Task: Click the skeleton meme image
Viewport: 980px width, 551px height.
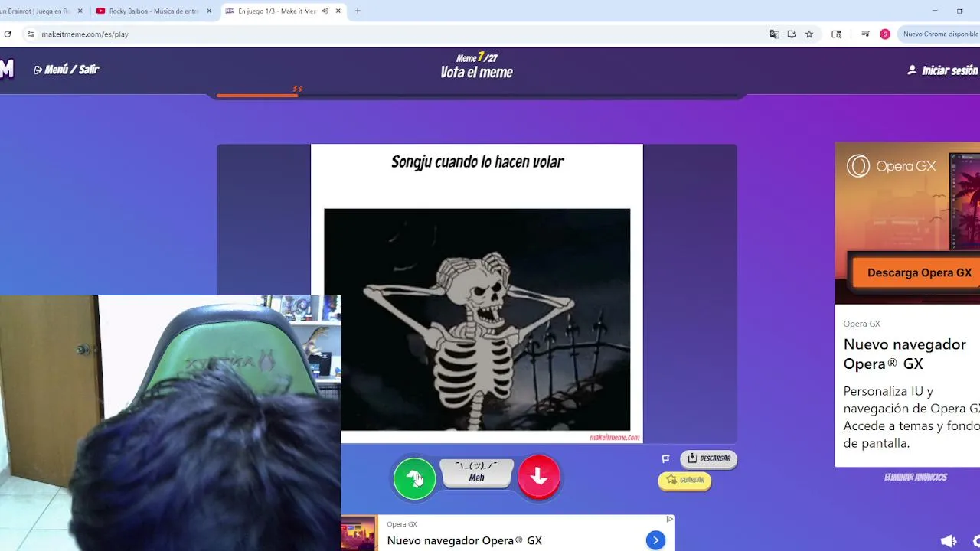Action: (477, 319)
